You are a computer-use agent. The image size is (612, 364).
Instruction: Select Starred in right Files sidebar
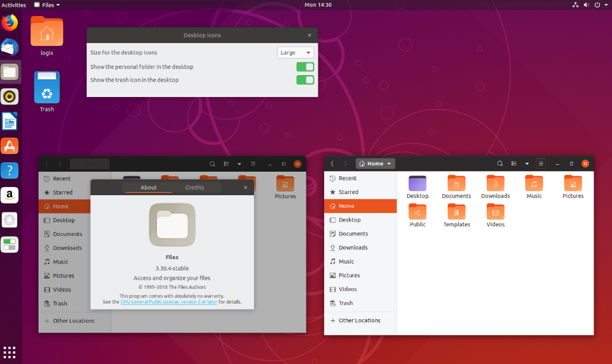point(360,192)
